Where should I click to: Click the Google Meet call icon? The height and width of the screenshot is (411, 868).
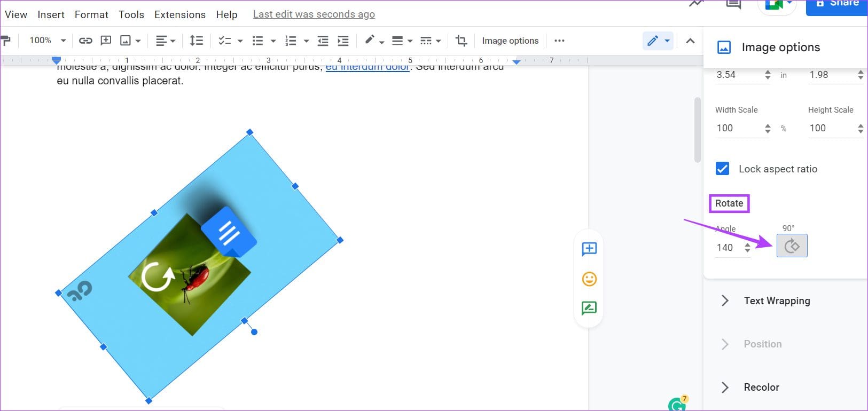(x=777, y=5)
